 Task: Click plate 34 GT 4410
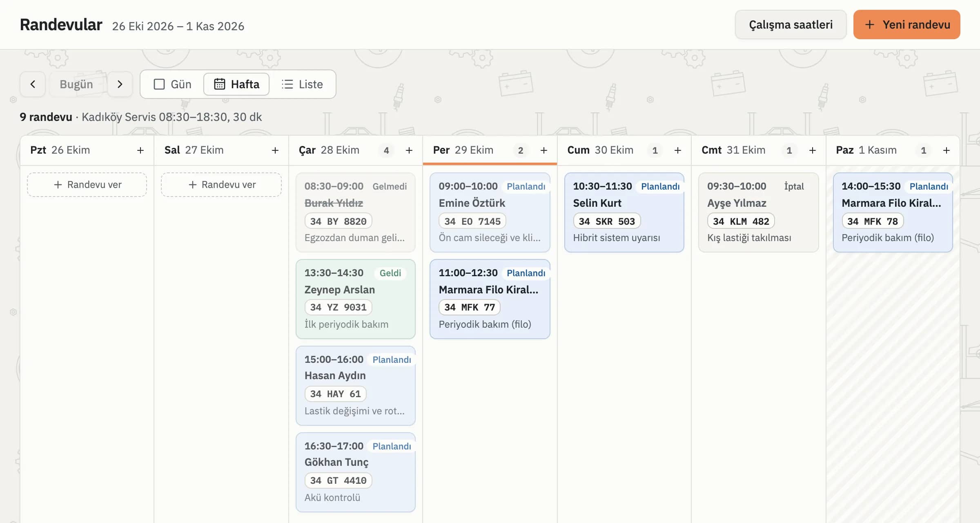coord(338,481)
